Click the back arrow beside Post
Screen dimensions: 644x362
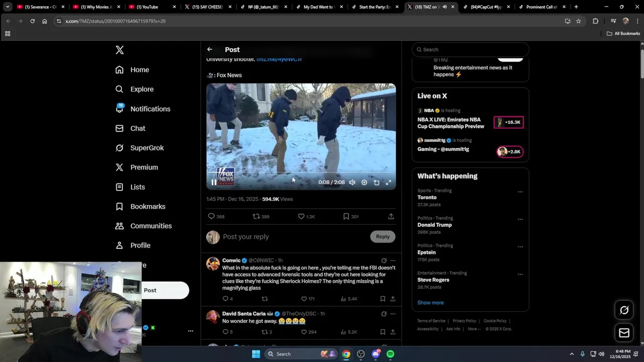pos(210,49)
